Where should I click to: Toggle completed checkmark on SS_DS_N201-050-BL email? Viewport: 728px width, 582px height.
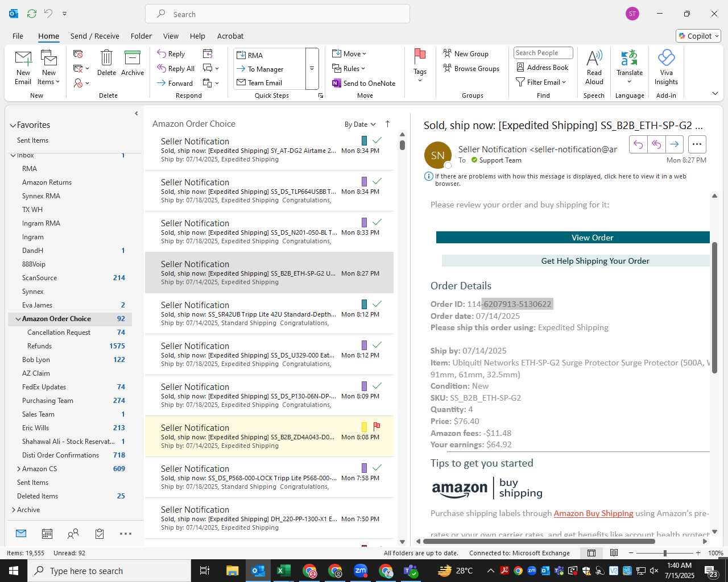tap(377, 222)
